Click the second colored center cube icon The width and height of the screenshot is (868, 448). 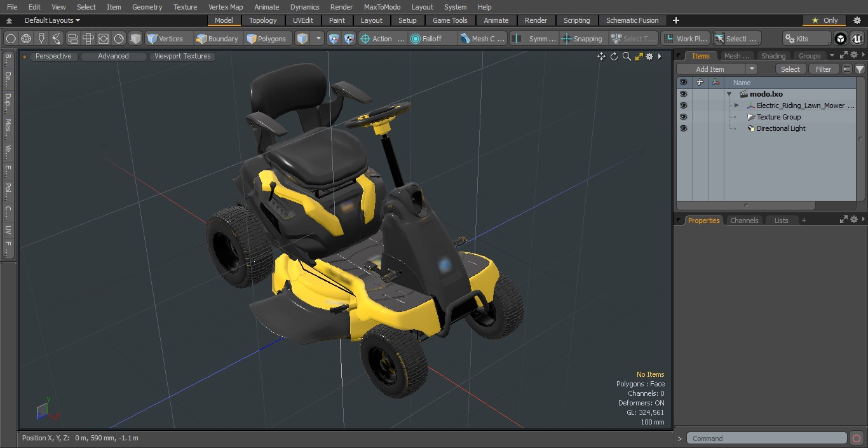pos(349,39)
